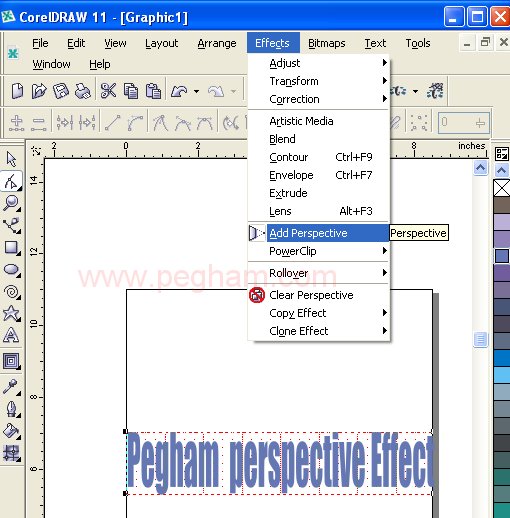Click the Open file icon

[39, 91]
